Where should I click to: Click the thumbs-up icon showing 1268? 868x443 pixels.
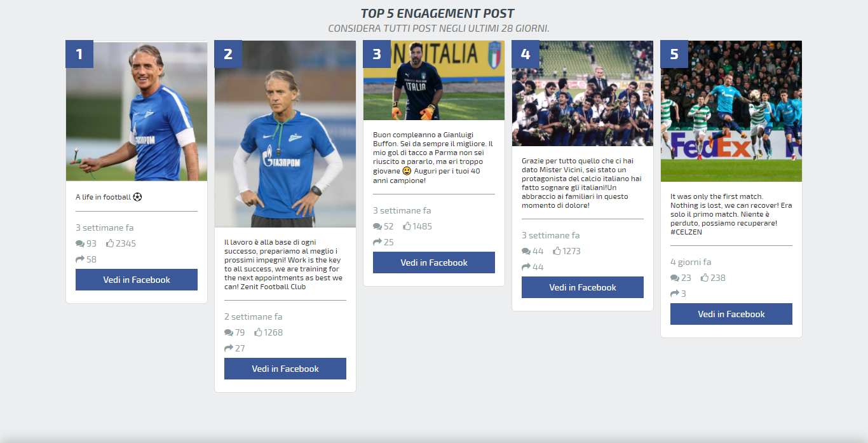[259, 332]
